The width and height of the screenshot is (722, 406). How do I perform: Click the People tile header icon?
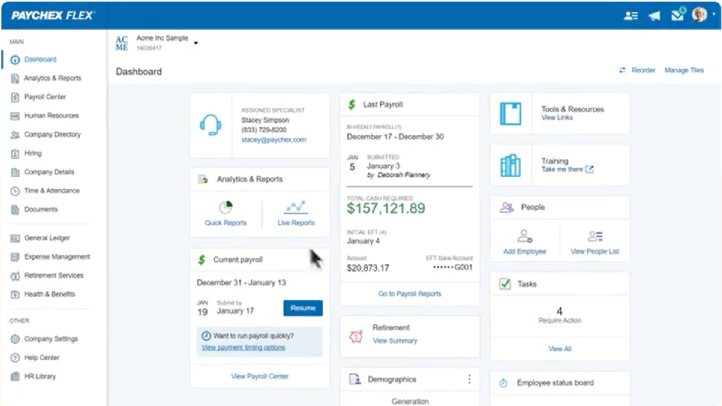point(507,207)
